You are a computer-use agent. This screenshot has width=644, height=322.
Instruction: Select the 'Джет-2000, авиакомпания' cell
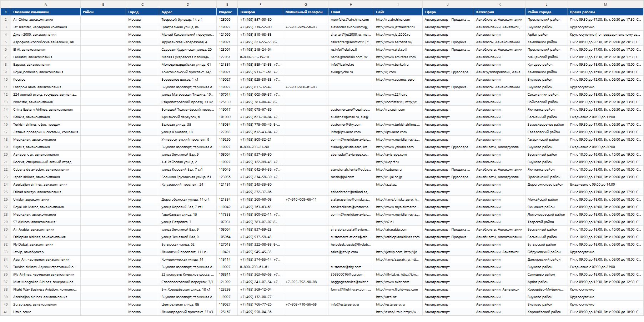46,35
